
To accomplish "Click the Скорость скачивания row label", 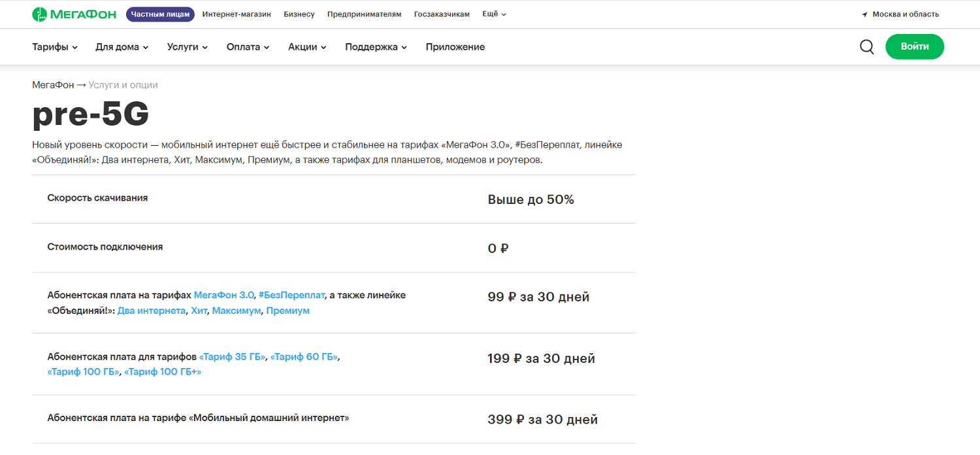I will coord(98,198).
